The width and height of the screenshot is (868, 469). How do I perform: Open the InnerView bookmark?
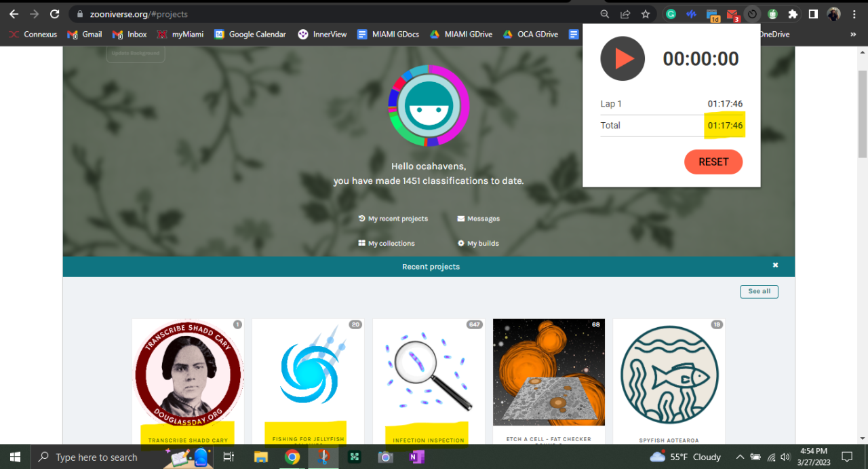322,34
